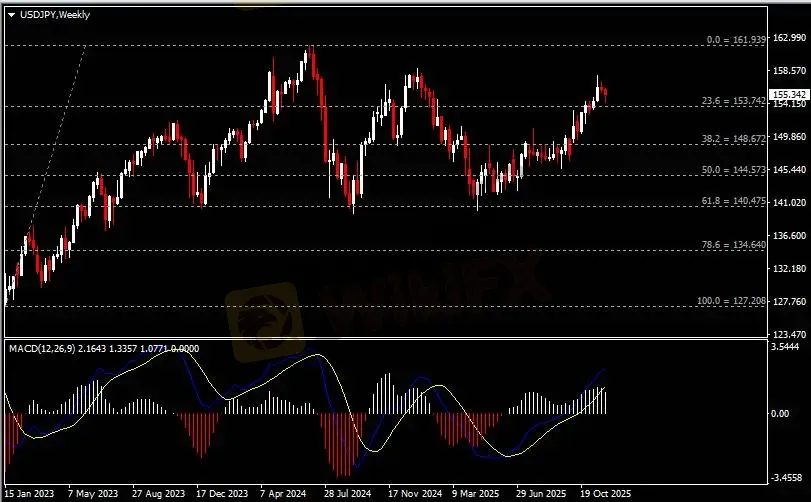Select the 19 Oct 2025 date marker
This screenshot has height=502, width=811.
[607, 494]
